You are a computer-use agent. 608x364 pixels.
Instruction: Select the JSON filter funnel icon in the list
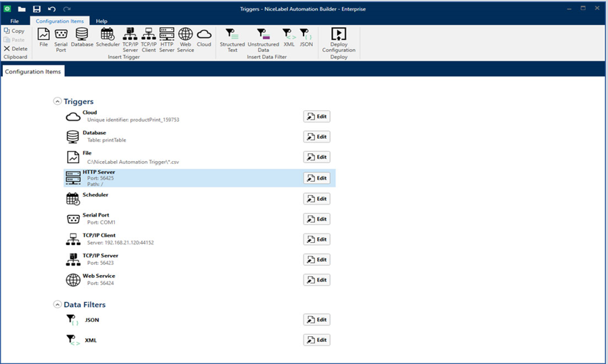(x=72, y=320)
